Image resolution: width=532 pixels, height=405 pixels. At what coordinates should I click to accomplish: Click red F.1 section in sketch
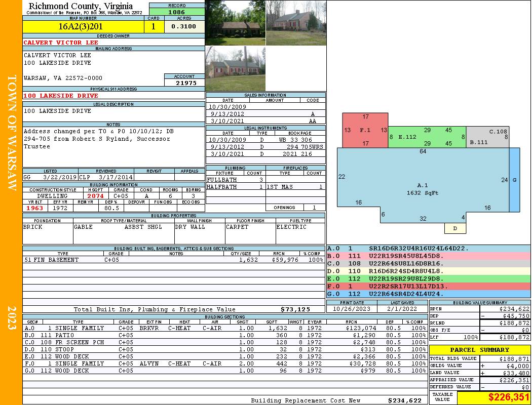tap(365, 131)
